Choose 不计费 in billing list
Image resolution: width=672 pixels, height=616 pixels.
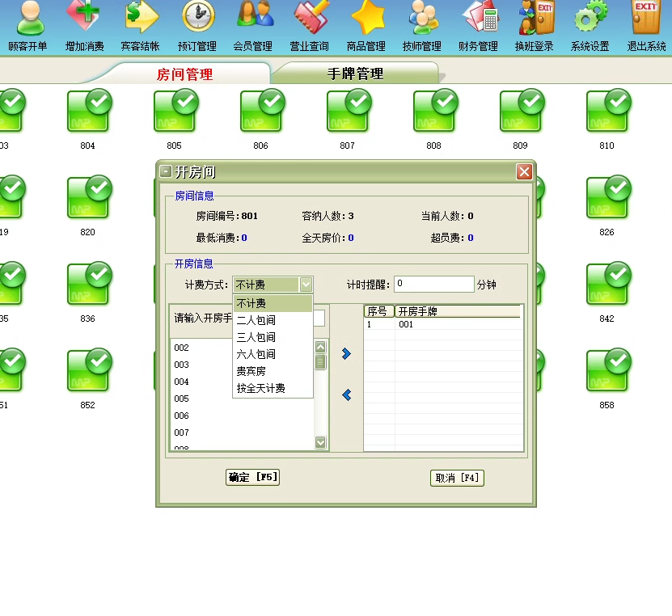click(273, 303)
